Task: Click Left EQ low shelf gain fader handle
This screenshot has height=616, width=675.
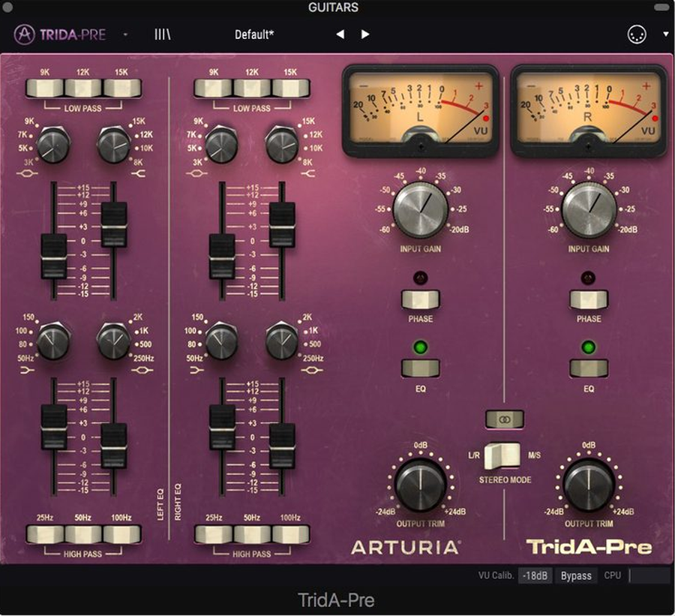Action: coord(54,427)
